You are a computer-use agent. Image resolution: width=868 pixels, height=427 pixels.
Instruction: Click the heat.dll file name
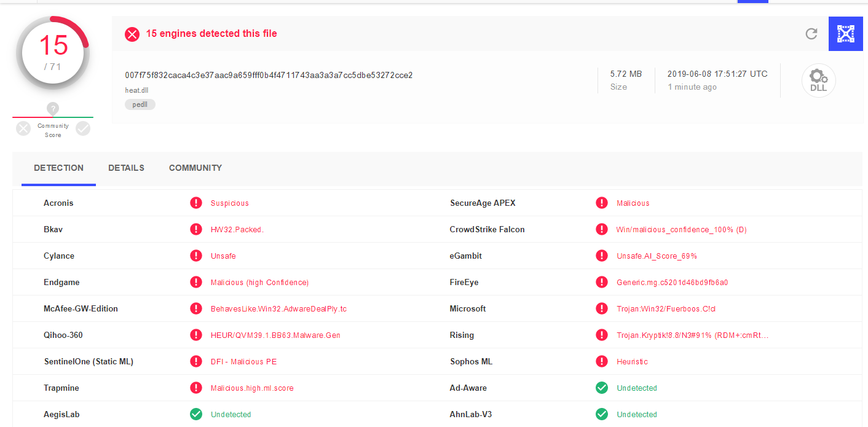[x=136, y=90]
